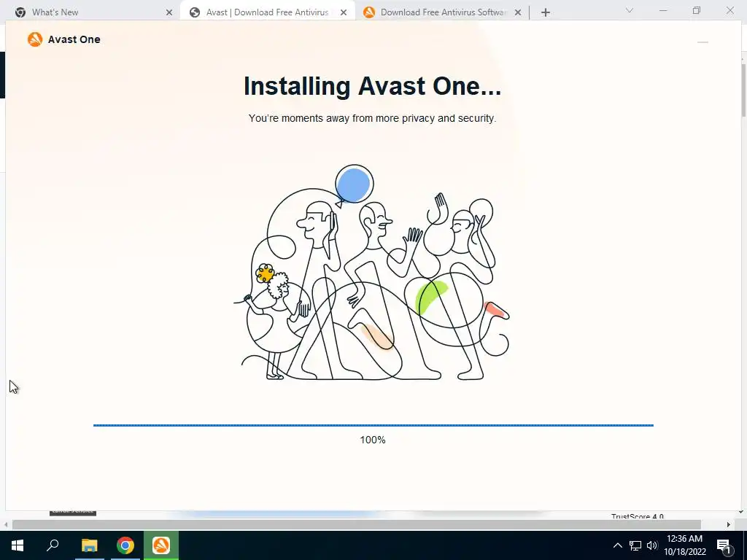Click the browser horizontal scrollbar

(356, 524)
